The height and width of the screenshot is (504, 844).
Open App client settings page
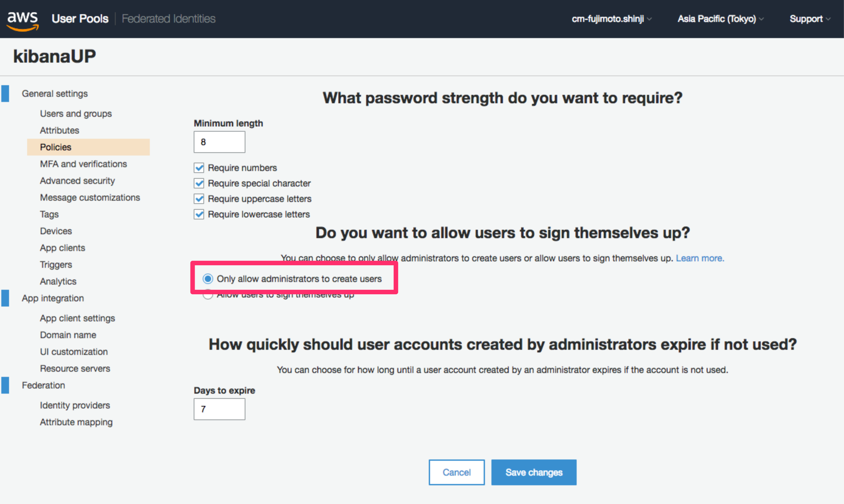tap(77, 318)
